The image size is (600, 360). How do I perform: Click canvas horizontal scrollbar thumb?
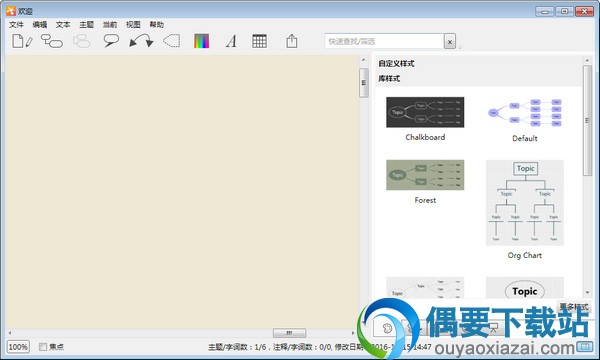(x=289, y=333)
